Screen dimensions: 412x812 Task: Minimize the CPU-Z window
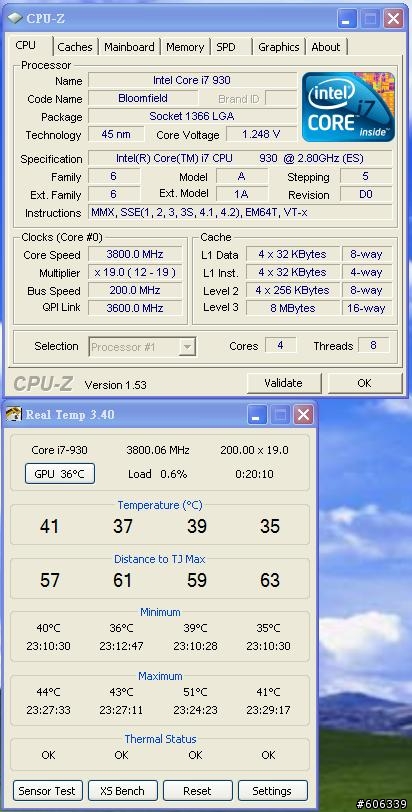point(347,20)
